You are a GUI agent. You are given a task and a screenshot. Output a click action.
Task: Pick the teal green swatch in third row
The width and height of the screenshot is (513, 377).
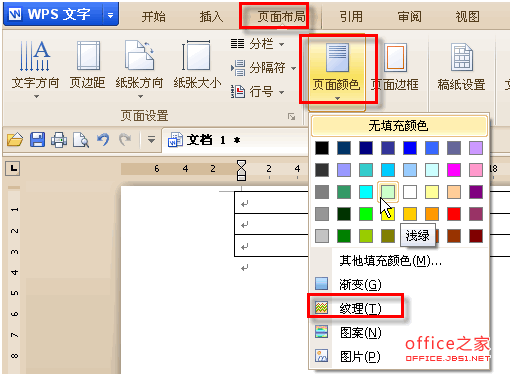pyautogui.click(x=344, y=192)
